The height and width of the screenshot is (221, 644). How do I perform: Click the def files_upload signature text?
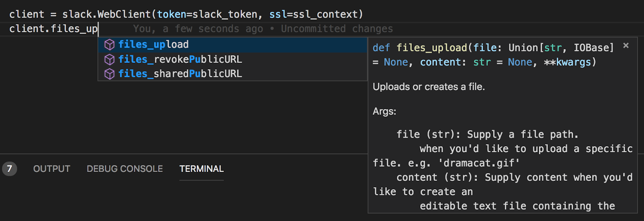click(493, 55)
